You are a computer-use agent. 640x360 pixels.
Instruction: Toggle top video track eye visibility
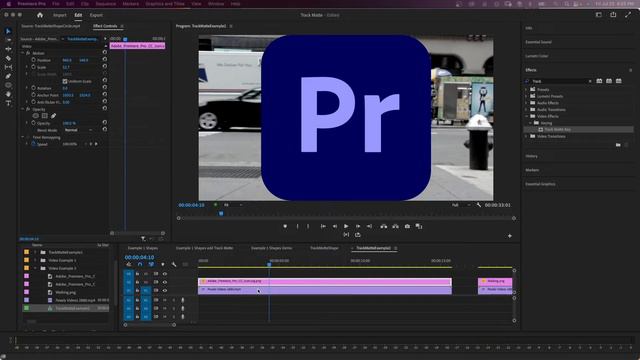tap(165, 274)
